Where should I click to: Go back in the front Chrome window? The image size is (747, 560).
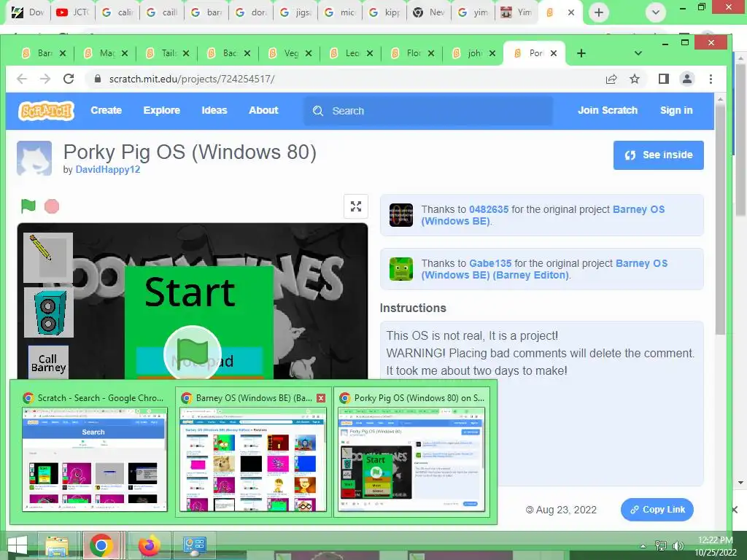click(22, 79)
